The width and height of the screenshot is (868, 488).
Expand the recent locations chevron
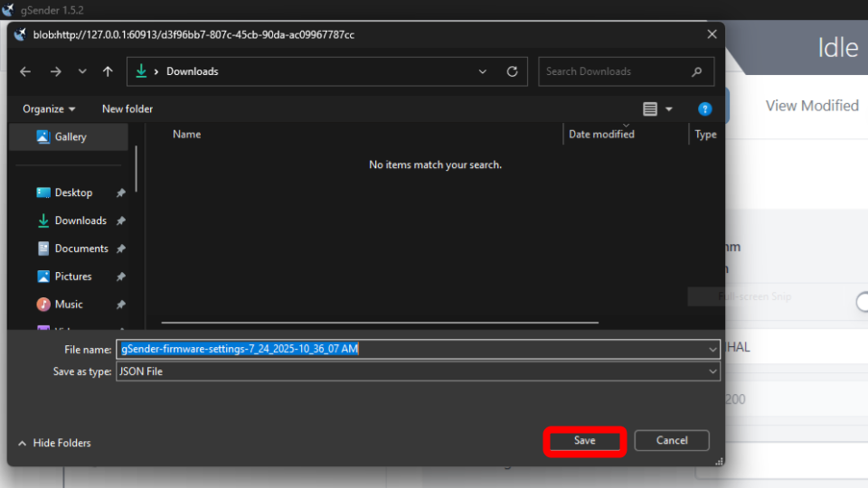[82, 71]
